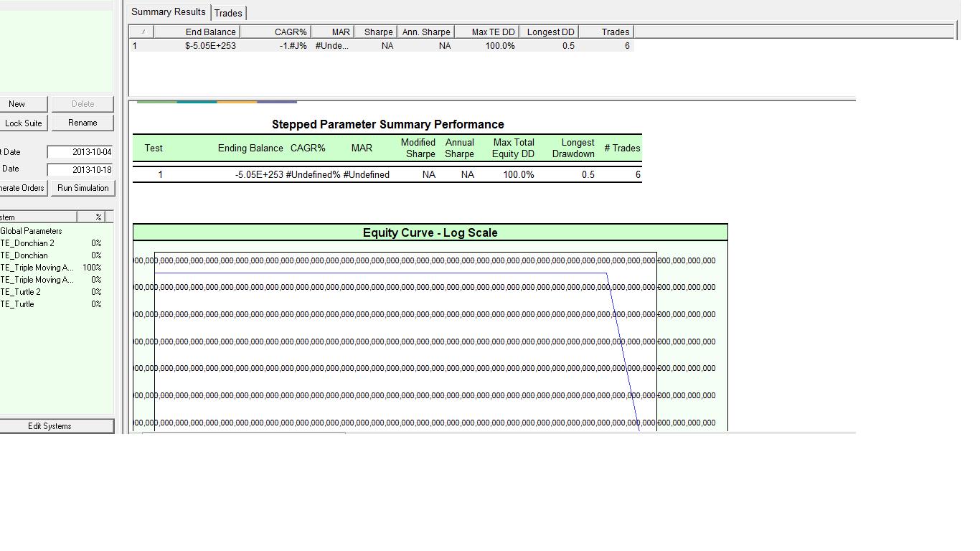Image resolution: width=980 pixels, height=551 pixels.
Task: Switch to the Trades tab
Action: (x=228, y=13)
